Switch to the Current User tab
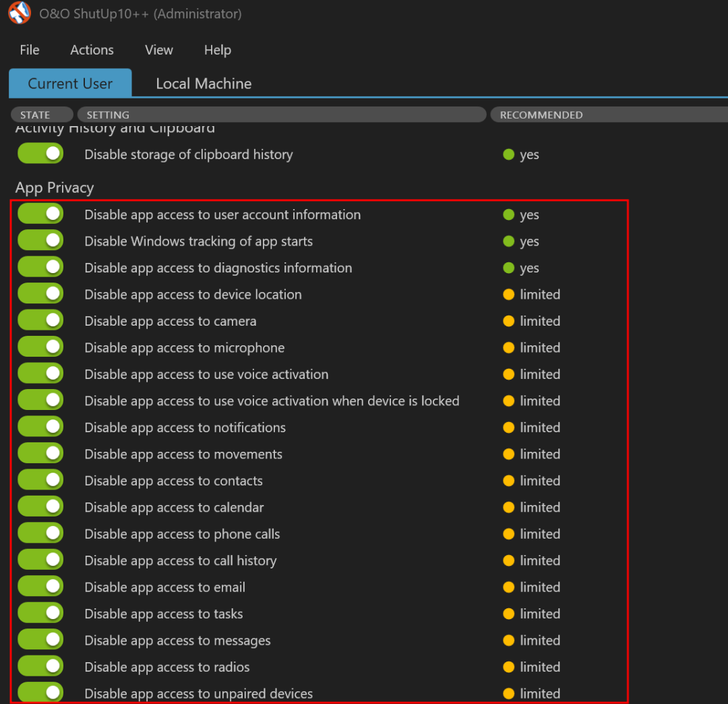The height and width of the screenshot is (704, 728). point(70,83)
